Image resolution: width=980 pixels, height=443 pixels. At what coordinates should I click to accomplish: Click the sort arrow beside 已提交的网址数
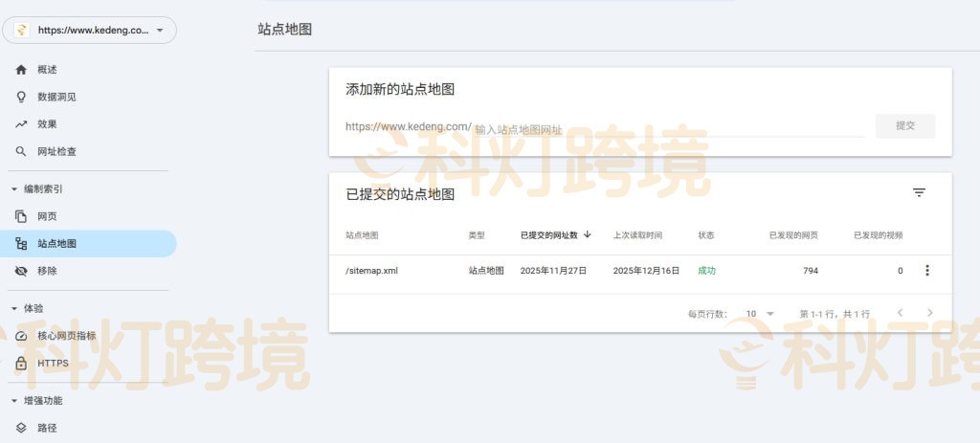tap(587, 234)
